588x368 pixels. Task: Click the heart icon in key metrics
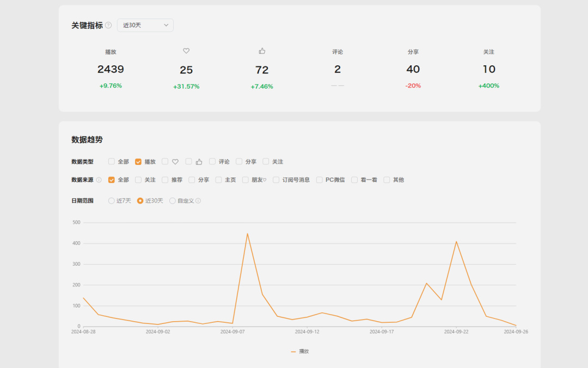point(186,51)
